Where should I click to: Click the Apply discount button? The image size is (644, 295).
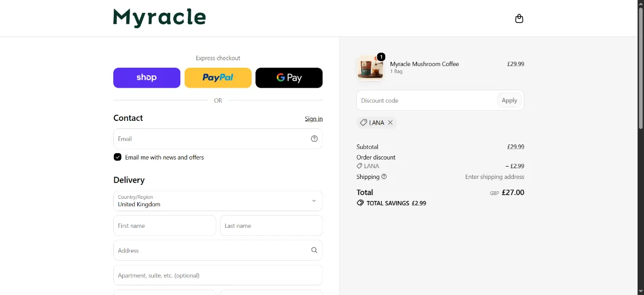tap(509, 100)
